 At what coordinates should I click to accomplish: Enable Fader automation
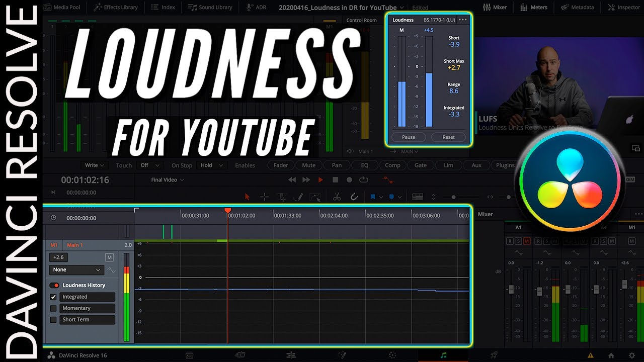(x=281, y=165)
